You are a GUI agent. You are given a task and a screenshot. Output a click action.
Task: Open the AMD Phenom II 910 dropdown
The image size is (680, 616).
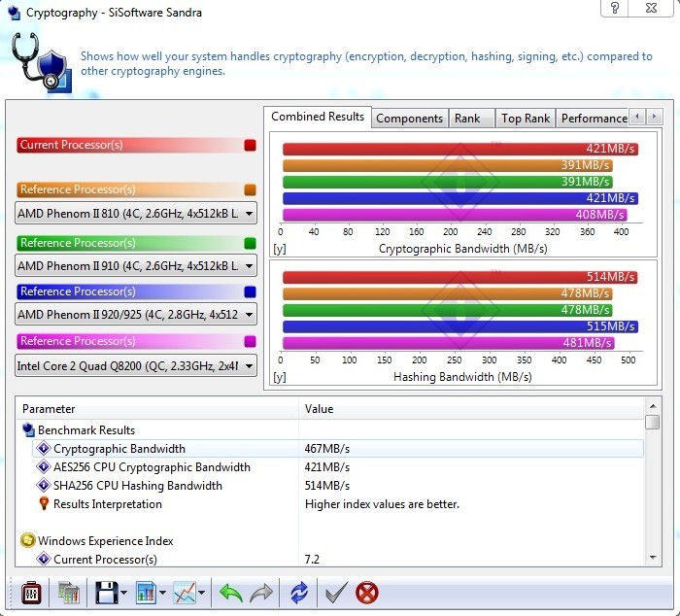pyautogui.click(x=136, y=265)
